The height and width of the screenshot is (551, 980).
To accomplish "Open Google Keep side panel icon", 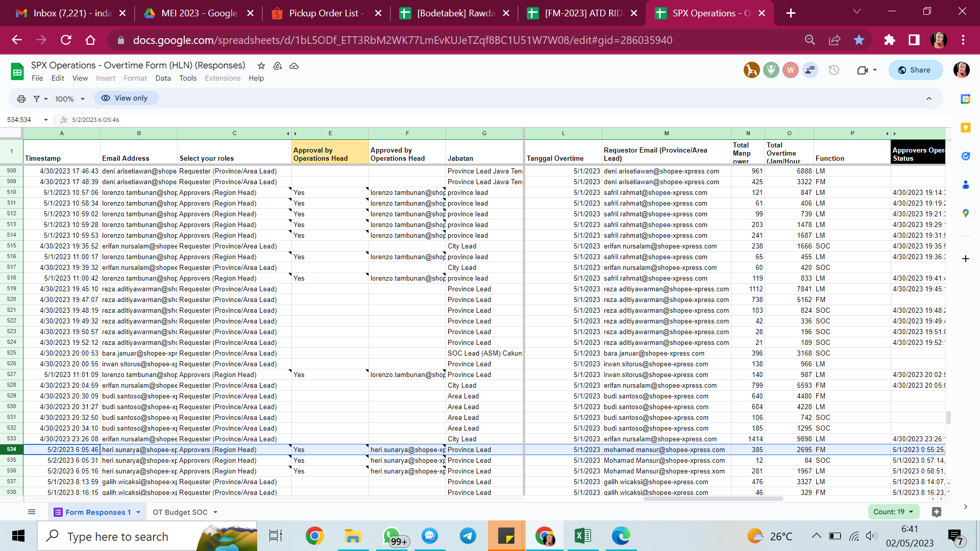I will (965, 128).
